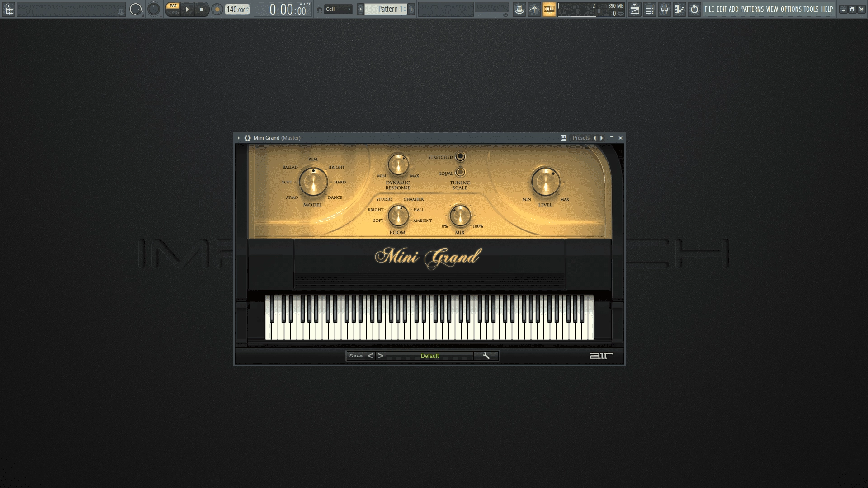Open the browser panel icon
This screenshot has height=488, width=868.
(9, 9)
